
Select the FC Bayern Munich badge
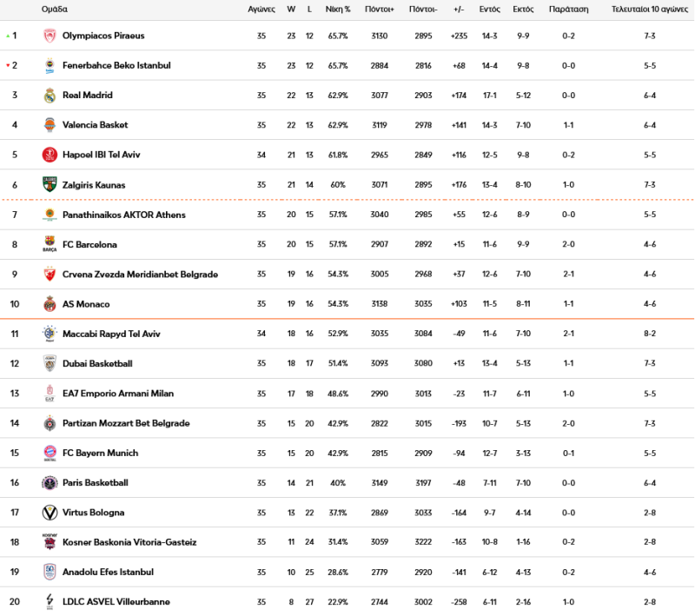48,453
